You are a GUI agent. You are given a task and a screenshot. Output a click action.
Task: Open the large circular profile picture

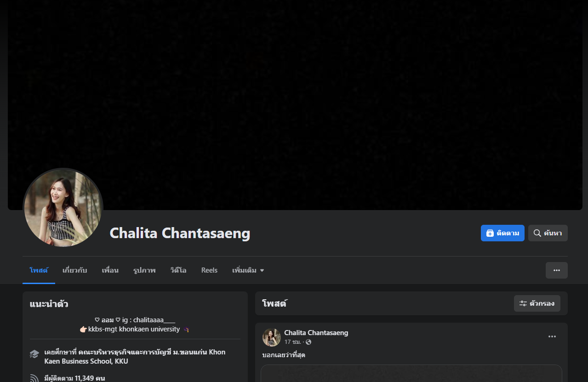pyautogui.click(x=63, y=208)
